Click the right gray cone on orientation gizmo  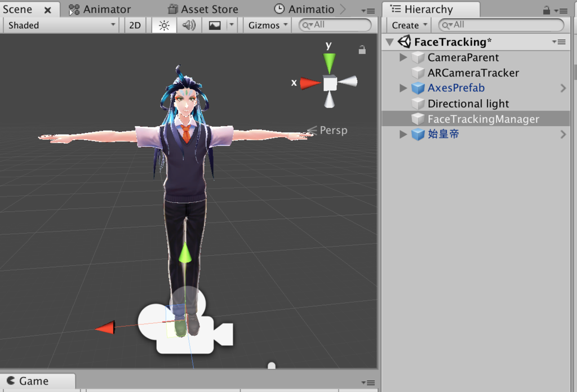[348, 81]
